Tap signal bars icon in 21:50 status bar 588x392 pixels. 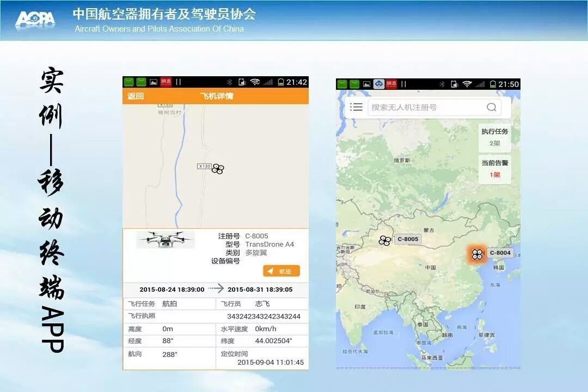point(480,84)
